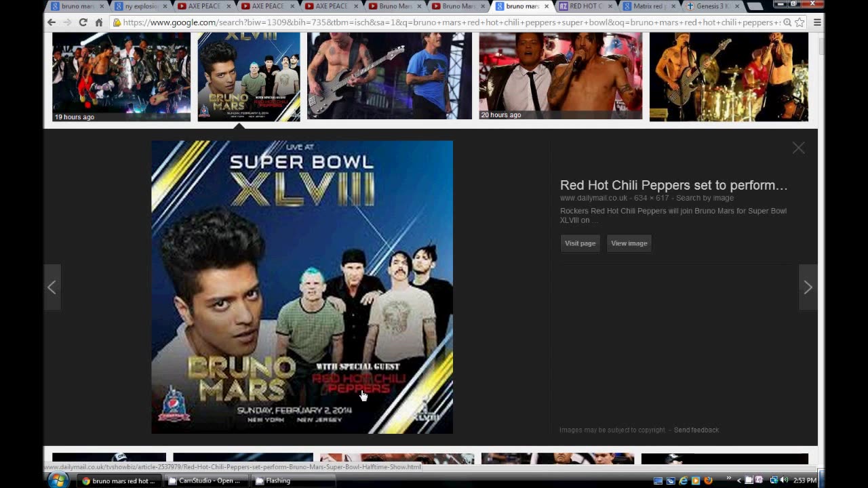Open the Windows Start button
Viewport: 868px width, 488px height.
tap(58, 480)
